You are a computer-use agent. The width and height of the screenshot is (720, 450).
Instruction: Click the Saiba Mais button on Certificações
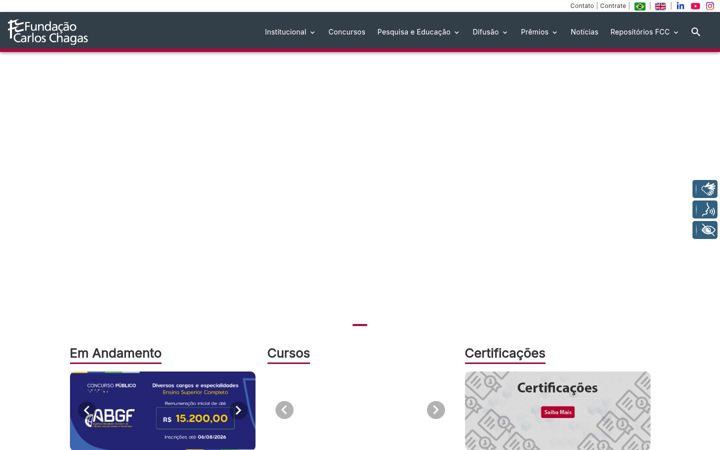[x=557, y=412]
